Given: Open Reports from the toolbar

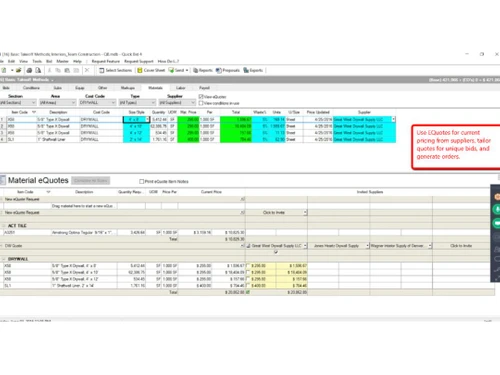Looking at the screenshot, I should 203,70.
